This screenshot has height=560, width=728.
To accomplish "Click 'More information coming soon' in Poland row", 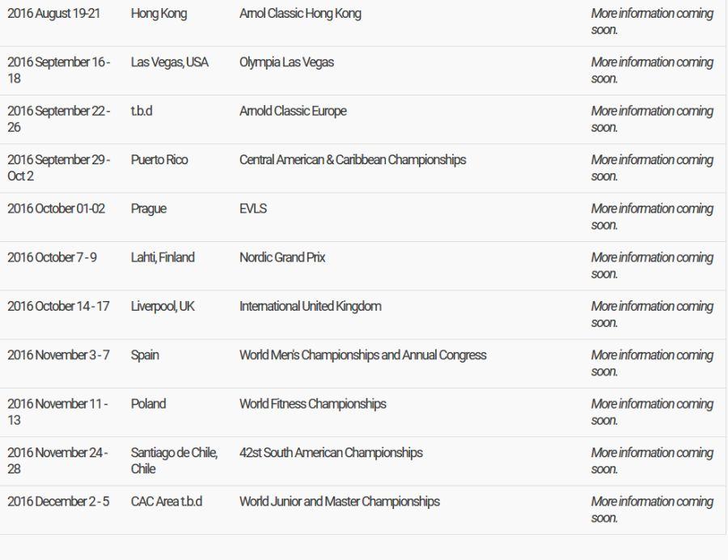I will pos(652,412).
